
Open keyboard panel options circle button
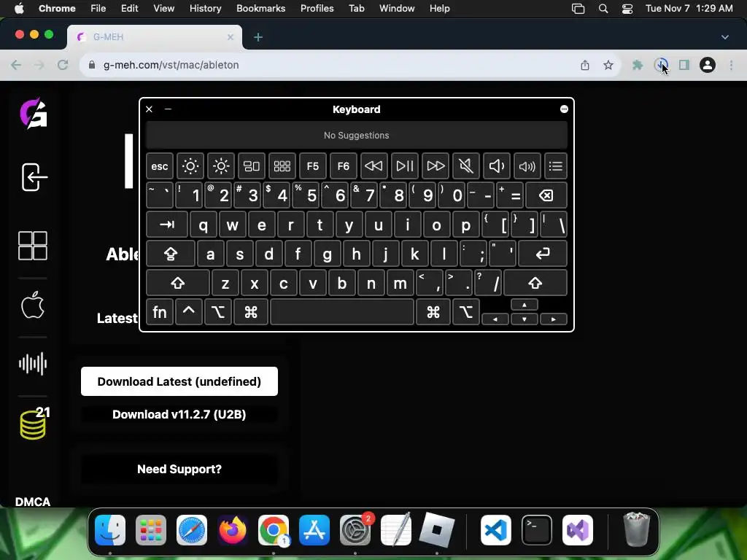click(x=564, y=109)
